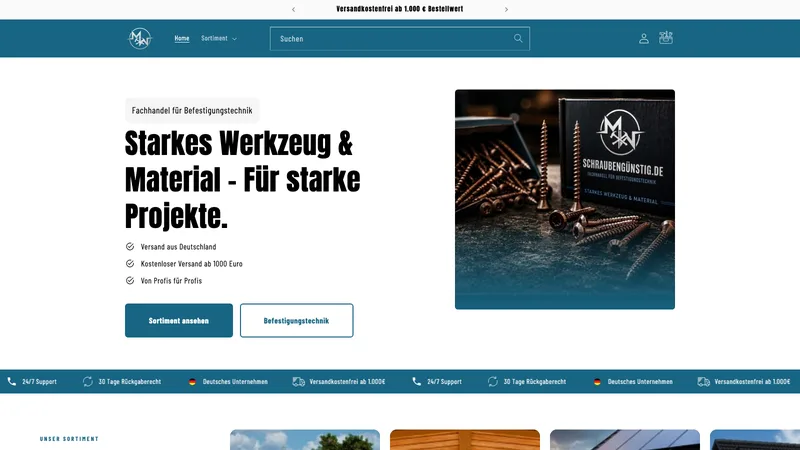800x450 pixels.
Task: Click the UNSER SORTIMENT section label
Action: coord(69,439)
